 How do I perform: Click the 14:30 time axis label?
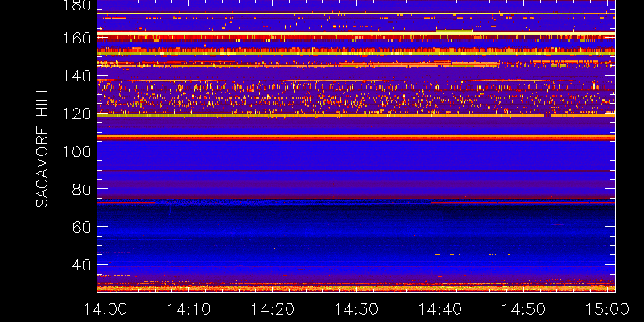(357, 309)
